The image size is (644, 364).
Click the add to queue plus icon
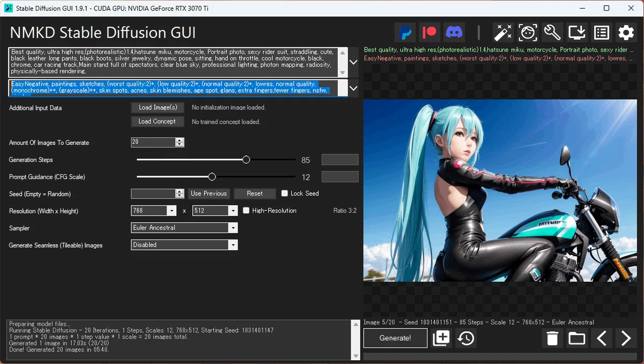[x=441, y=338]
